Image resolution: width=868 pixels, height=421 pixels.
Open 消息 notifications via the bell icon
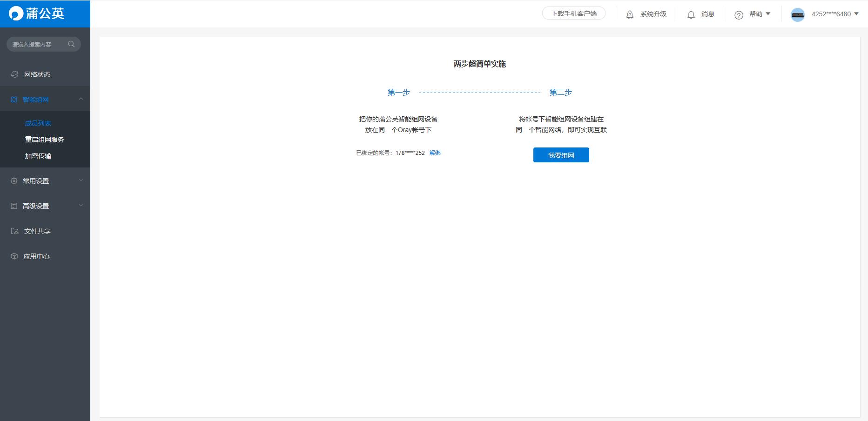pyautogui.click(x=692, y=14)
